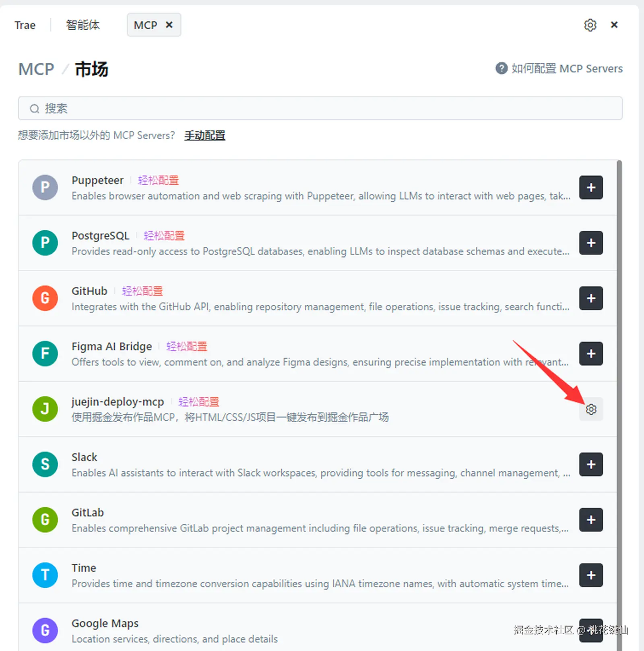644x651 pixels.
Task: Open settings gear in top bar
Action: point(590,25)
